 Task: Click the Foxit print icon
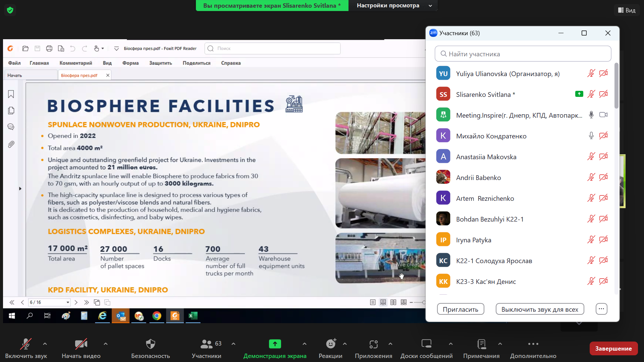tap(49, 49)
